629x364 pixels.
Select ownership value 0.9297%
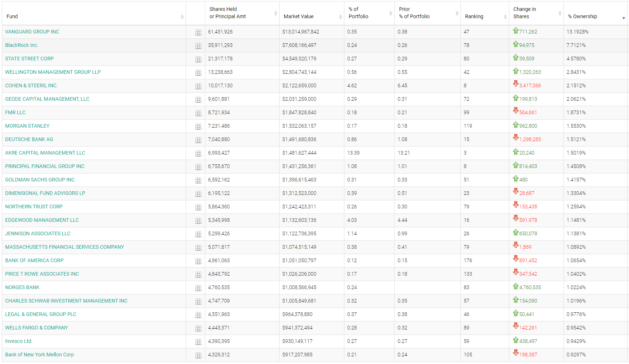click(576, 355)
